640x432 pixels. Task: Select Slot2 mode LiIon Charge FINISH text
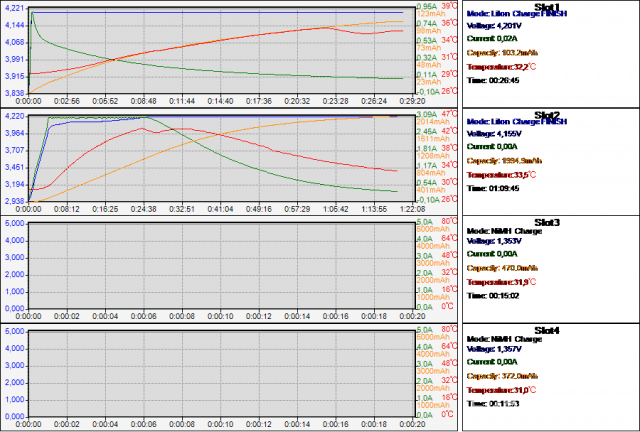pos(517,122)
